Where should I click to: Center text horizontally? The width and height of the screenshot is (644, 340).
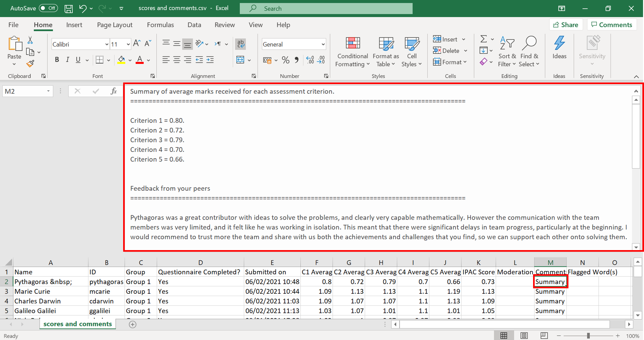coord(177,60)
